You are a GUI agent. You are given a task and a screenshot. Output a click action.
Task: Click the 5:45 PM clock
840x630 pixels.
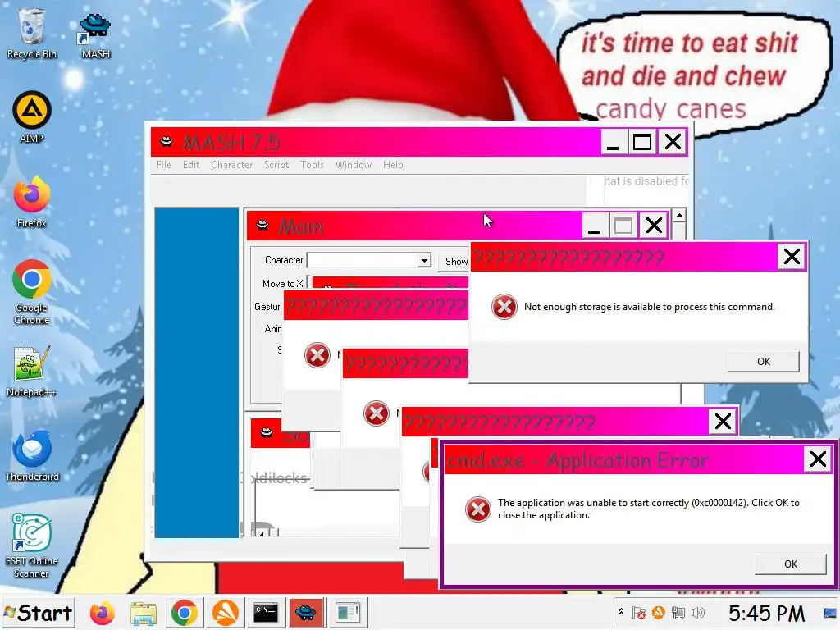[x=767, y=614]
